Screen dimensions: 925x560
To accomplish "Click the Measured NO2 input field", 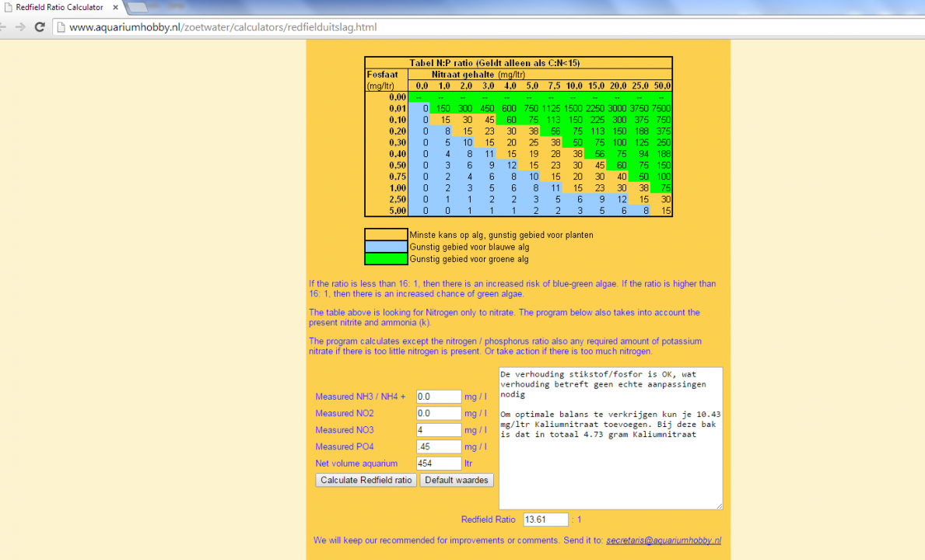I will coord(439,414).
